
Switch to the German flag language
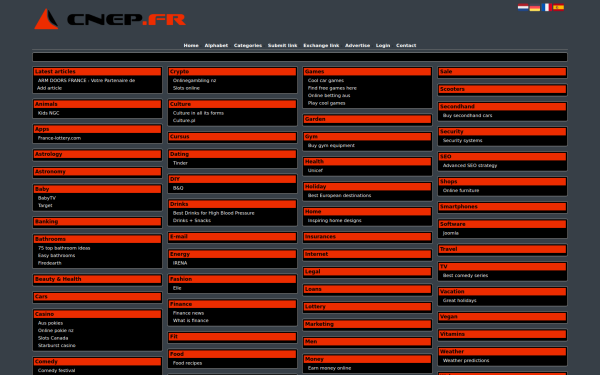535,7
